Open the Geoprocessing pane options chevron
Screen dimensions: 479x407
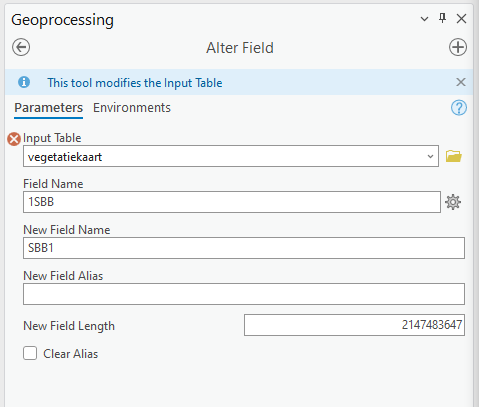pyautogui.click(x=424, y=19)
